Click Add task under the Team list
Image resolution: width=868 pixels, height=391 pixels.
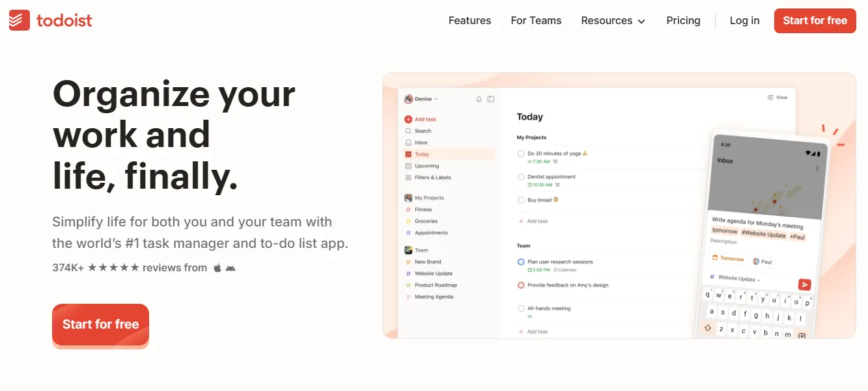533,332
